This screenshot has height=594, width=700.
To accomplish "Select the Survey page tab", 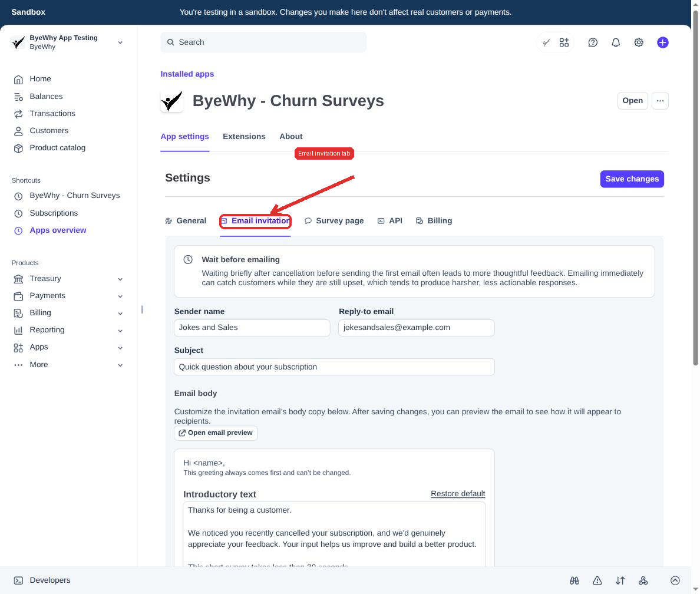I will (x=334, y=221).
